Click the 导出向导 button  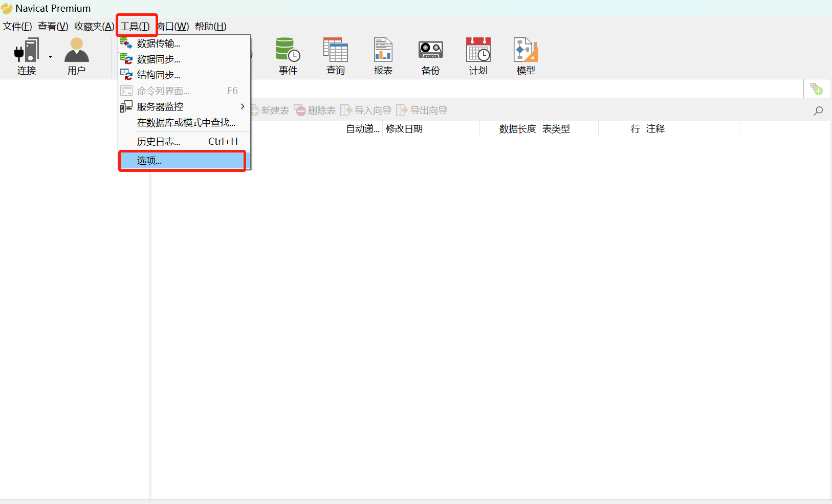tap(427, 109)
